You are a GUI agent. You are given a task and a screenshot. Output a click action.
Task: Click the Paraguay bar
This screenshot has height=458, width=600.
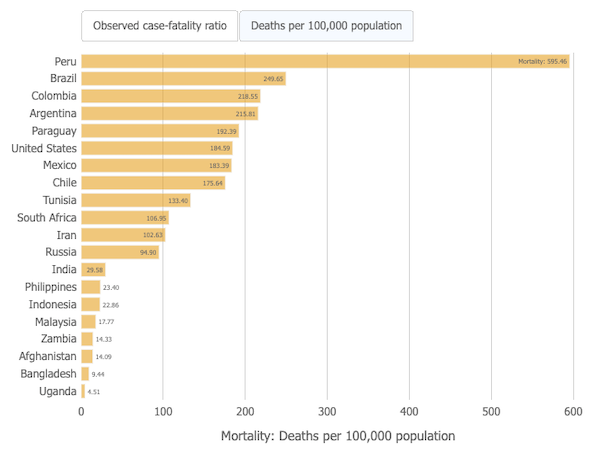[160, 131]
